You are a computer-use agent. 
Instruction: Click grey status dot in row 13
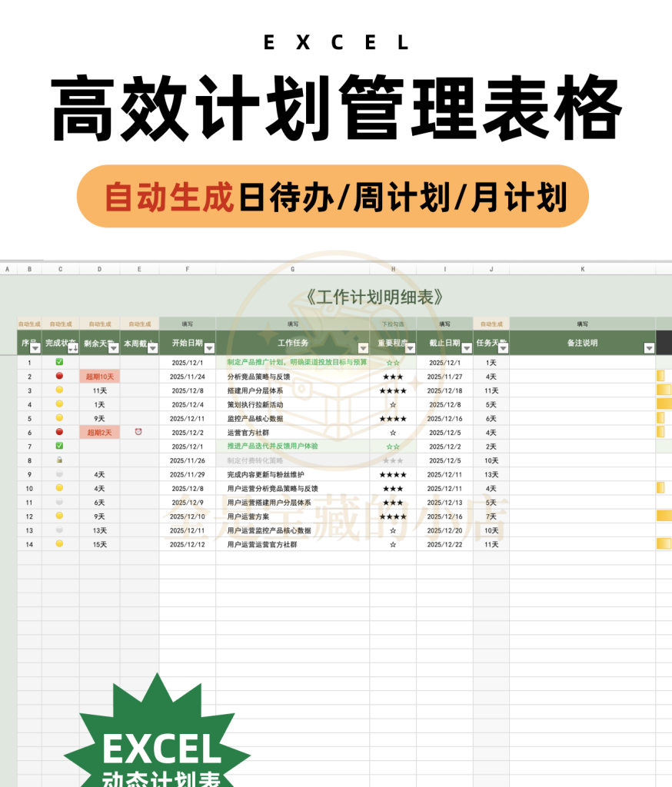tap(59, 530)
